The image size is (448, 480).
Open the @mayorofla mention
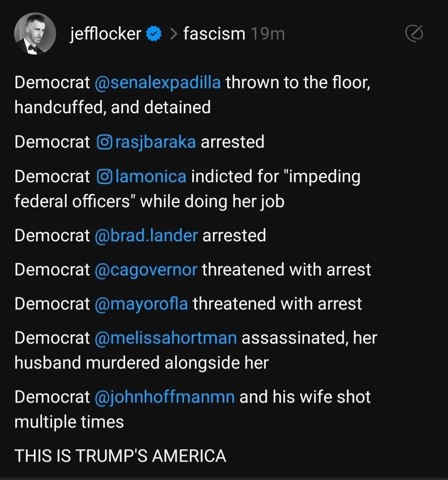(141, 304)
